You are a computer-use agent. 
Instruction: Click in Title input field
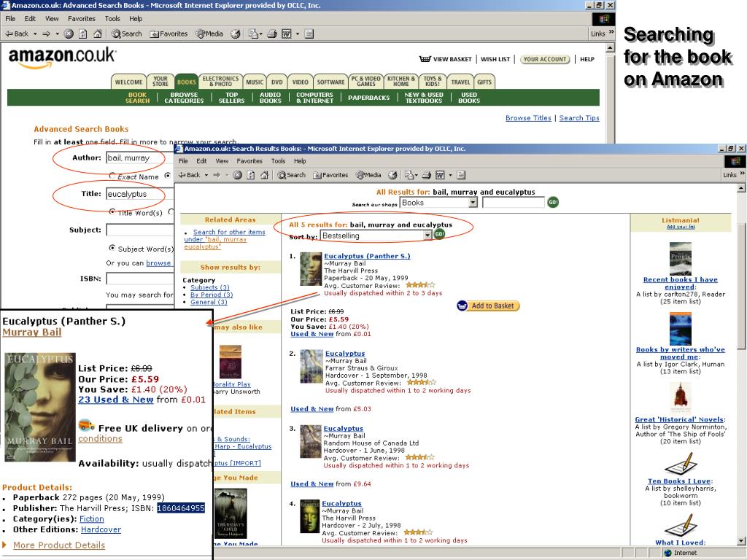[x=139, y=194]
